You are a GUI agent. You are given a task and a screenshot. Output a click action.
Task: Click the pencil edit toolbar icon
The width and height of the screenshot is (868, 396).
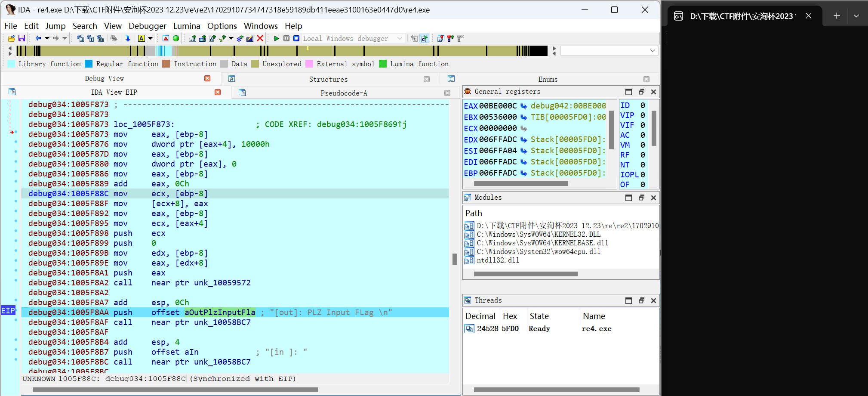click(250, 38)
